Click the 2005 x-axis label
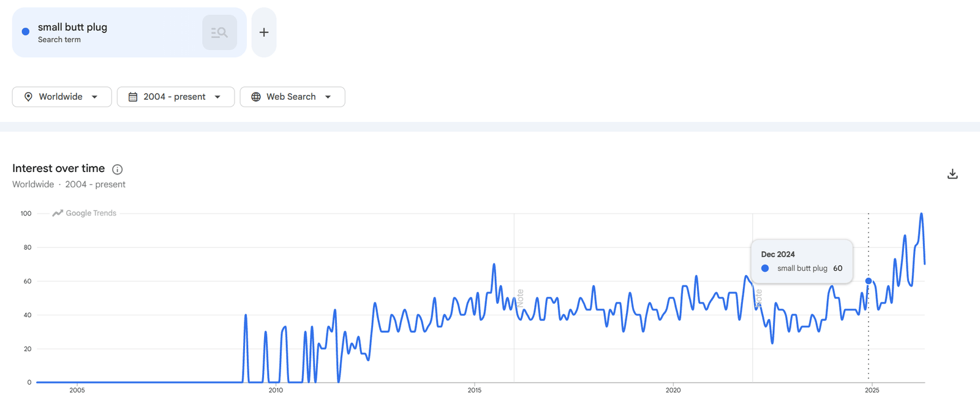 77,390
